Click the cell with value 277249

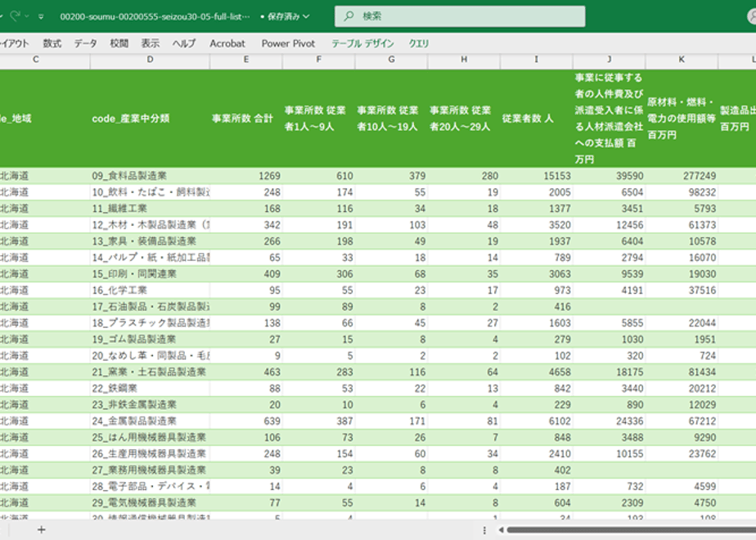point(682,176)
